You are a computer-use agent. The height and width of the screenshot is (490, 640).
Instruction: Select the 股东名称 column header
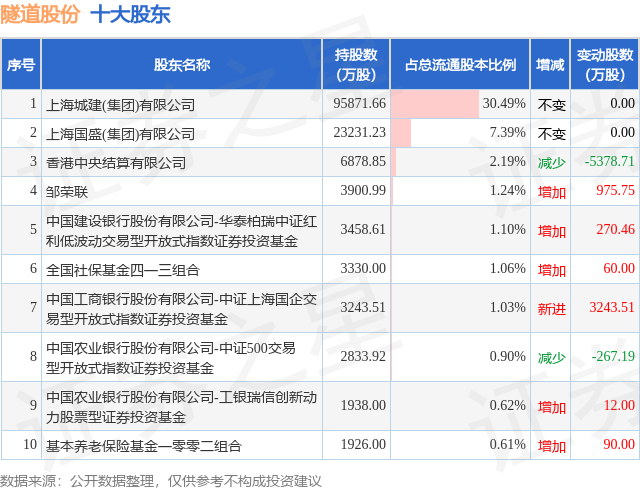tap(182, 65)
